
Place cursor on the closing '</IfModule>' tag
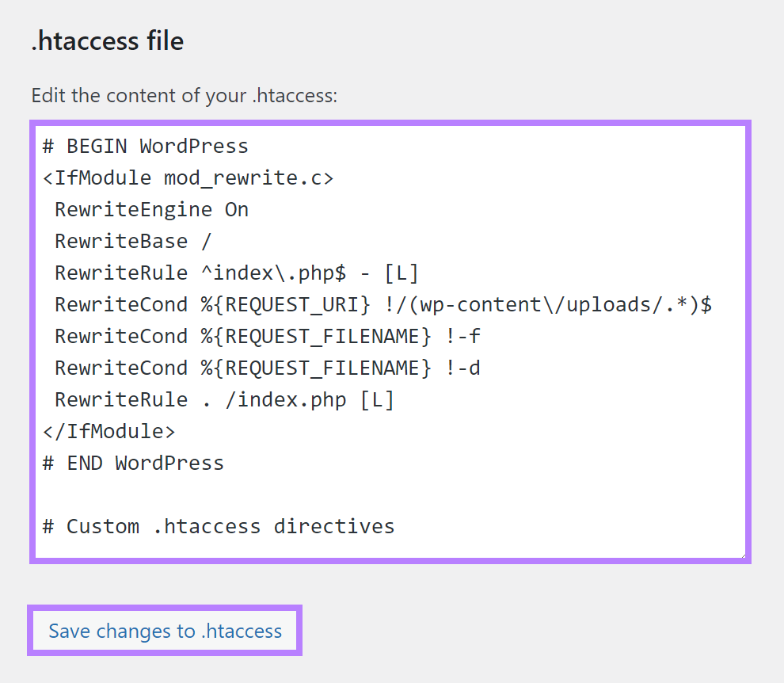(108, 432)
